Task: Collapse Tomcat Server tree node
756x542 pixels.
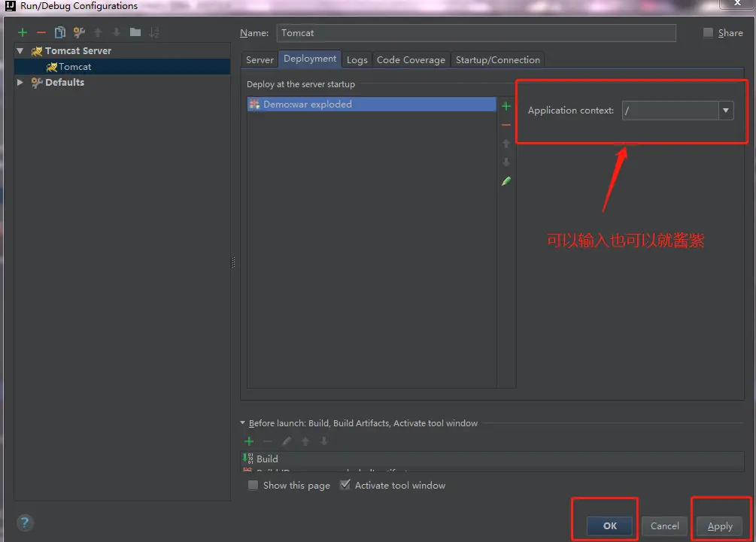Action: tap(20, 50)
